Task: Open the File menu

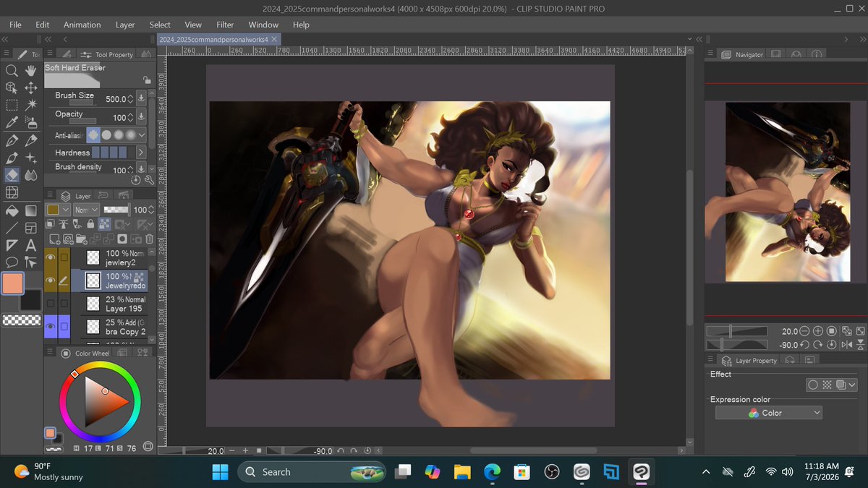Action: tap(15, 25)
